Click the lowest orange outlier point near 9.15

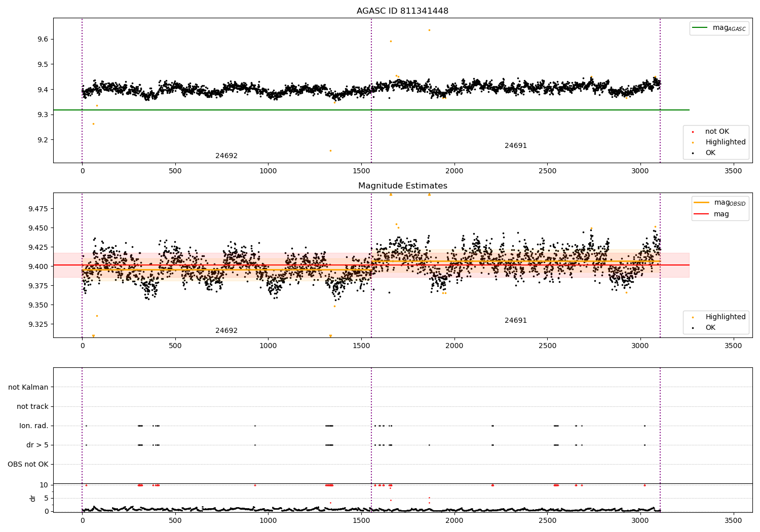[330, 150]
